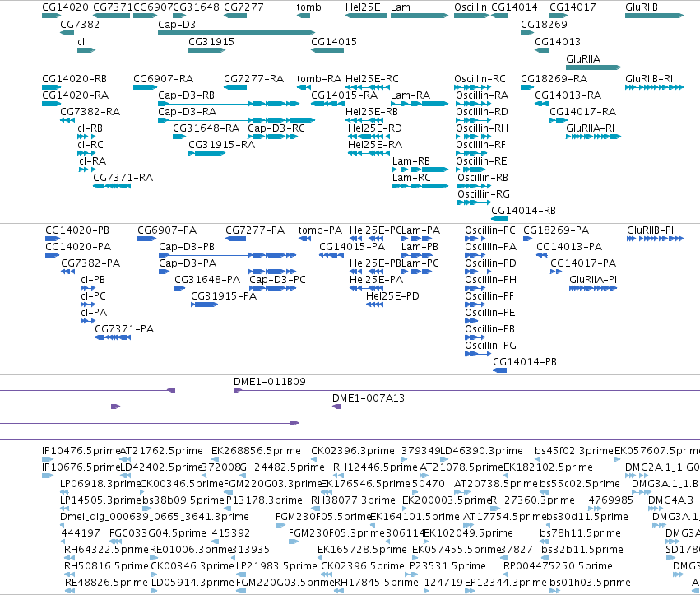Select EST RE48826.5prime
The height and width of the screenshot is (595, 700).
[70, 592]
